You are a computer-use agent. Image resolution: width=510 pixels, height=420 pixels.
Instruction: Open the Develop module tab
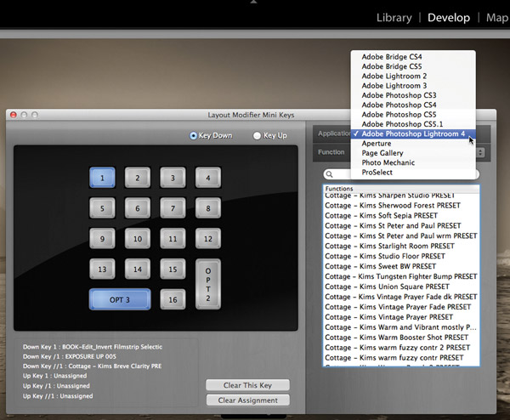[x=449, y=18]
